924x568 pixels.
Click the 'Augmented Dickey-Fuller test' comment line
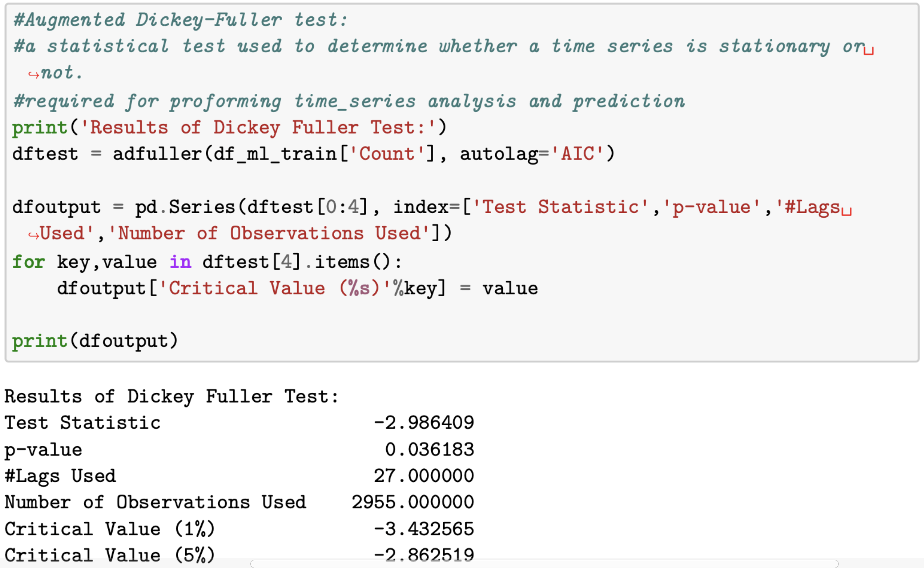click(180, 20)
